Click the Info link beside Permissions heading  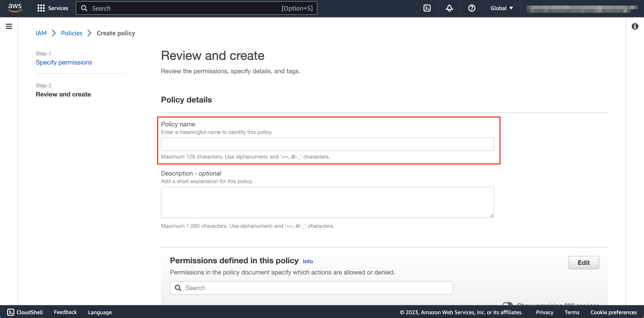click(307, 261)
